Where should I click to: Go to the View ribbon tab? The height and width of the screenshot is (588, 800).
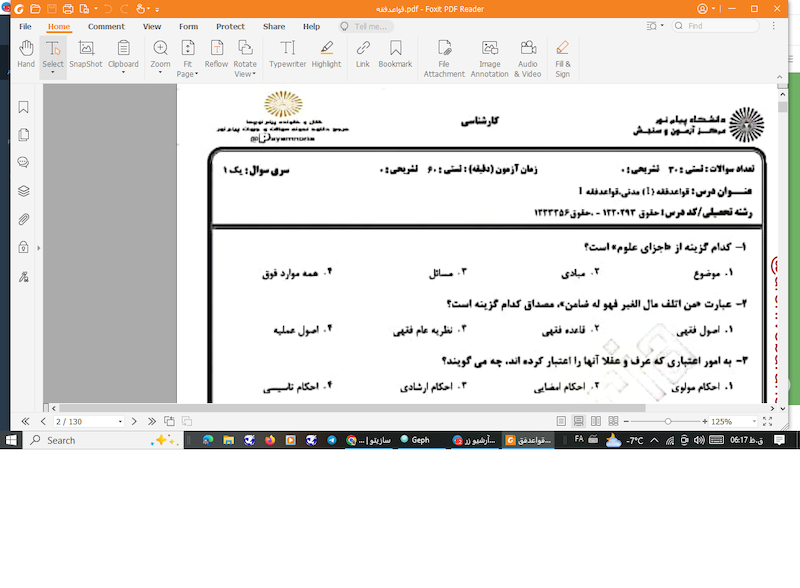(152, 27)
